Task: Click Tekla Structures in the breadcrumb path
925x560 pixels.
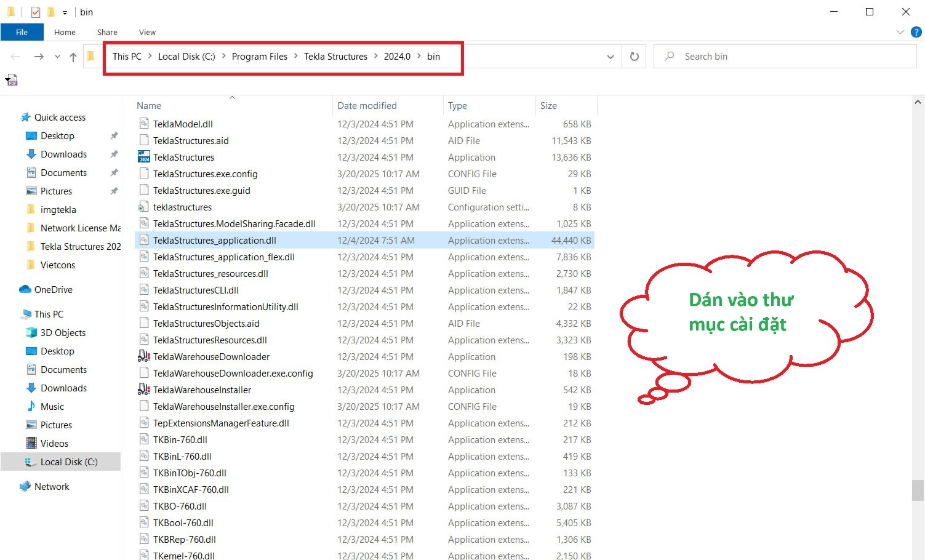Action: (335, 57)
